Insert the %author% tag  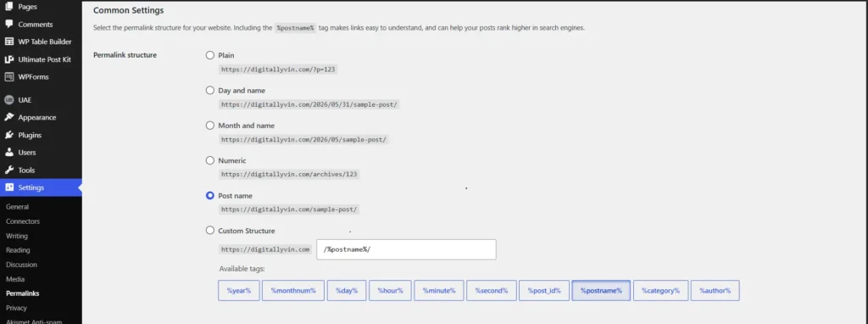click(715, 290)
